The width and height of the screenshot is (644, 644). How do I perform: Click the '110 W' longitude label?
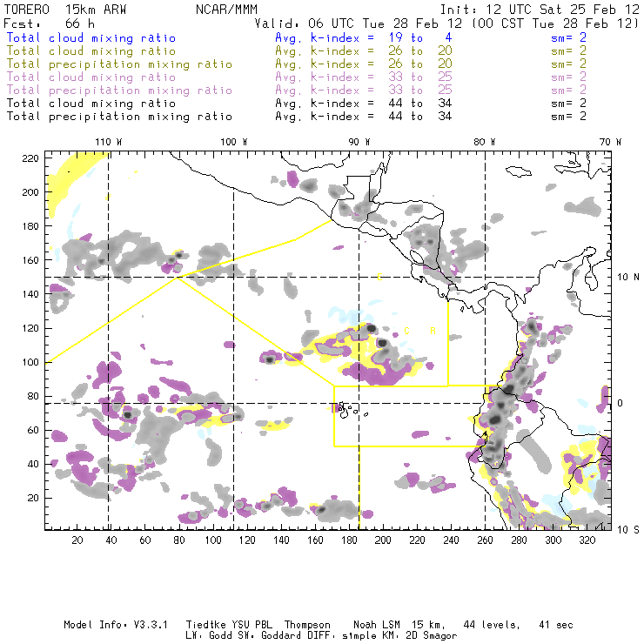[x=109, y=142]
